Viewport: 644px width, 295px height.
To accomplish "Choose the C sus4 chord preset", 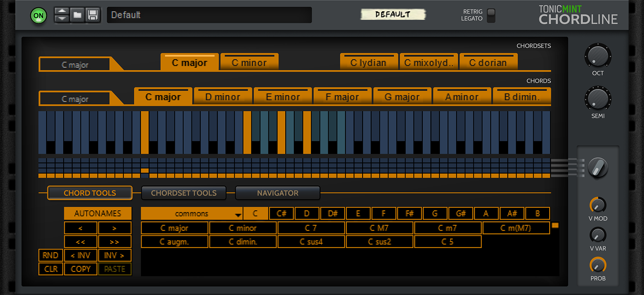I will pyautogui.click(x=311, y=242).
